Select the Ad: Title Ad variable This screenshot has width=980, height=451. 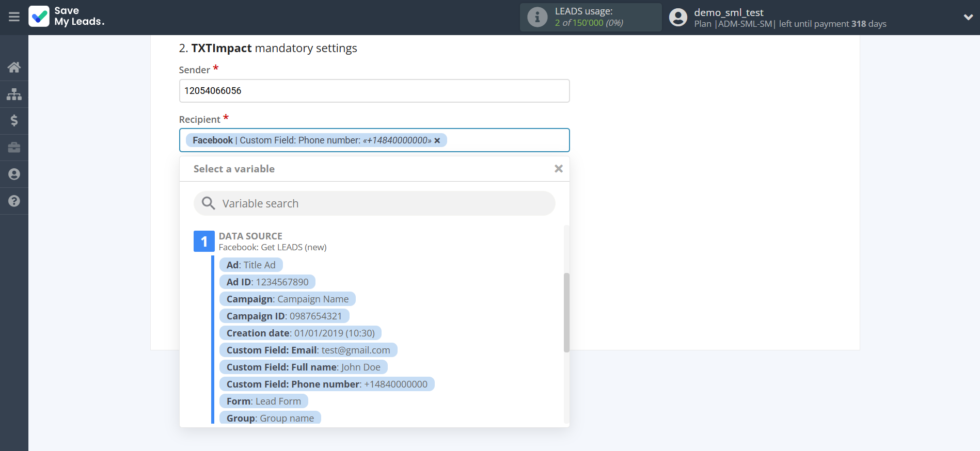(251, 265)
